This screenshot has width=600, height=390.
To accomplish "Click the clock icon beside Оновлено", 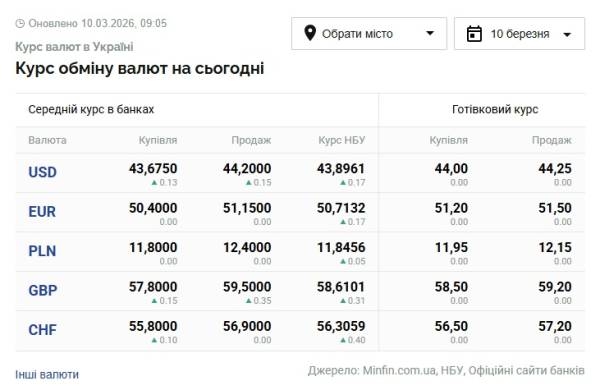I will tap(20, 23).
